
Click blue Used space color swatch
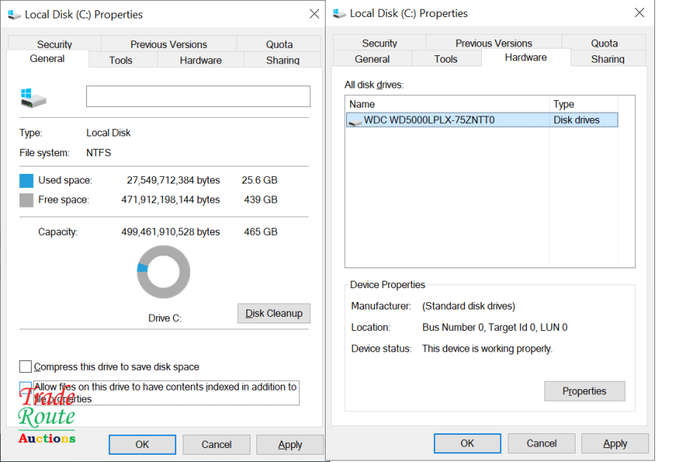pyautogui.click(x=26, y=181)
